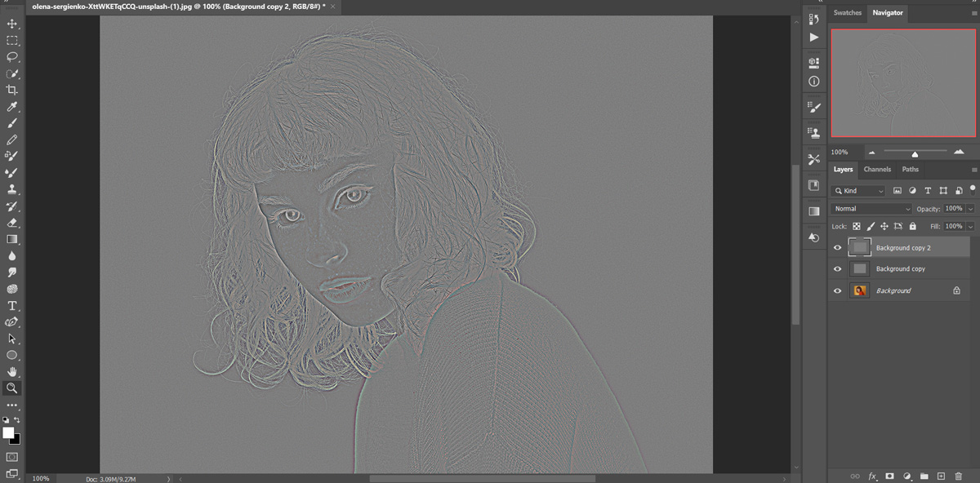Viewport: 980px width, 483px height.
Task: Toggle visibility of the Background layer
Action: [x=836, y=290]
